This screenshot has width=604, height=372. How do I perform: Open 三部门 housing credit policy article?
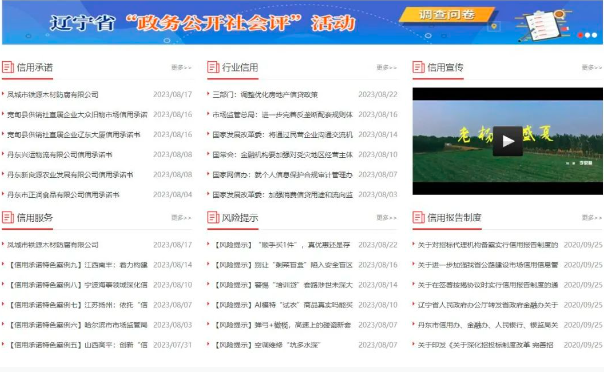point(265,94)
